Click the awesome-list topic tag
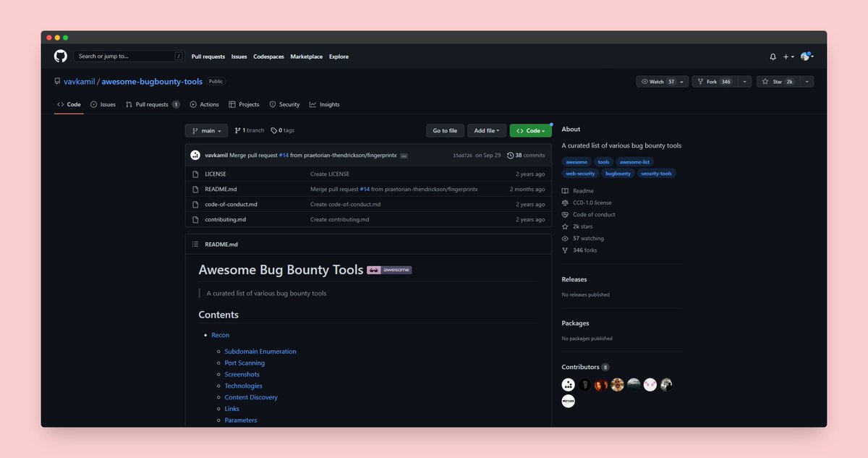 (635, 162)
